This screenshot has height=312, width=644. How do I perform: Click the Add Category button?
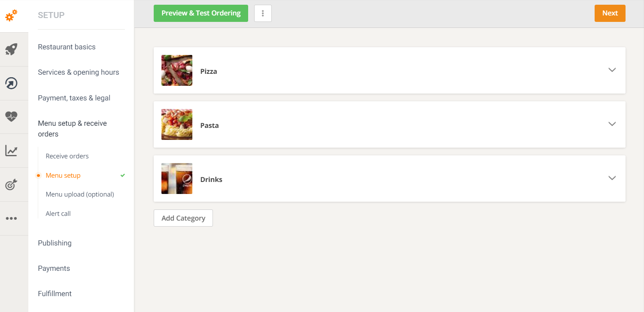click(x=183, y=218)
